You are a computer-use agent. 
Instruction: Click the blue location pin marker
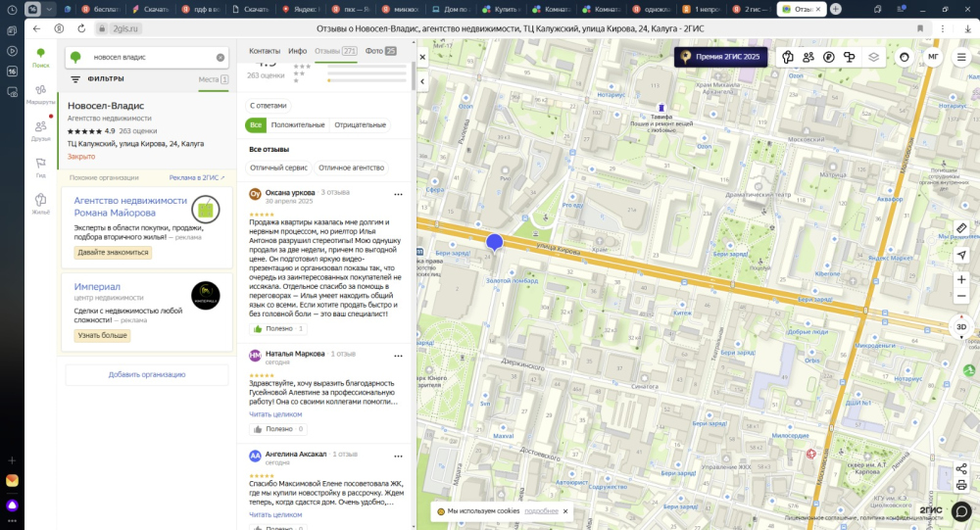(494, 243)
